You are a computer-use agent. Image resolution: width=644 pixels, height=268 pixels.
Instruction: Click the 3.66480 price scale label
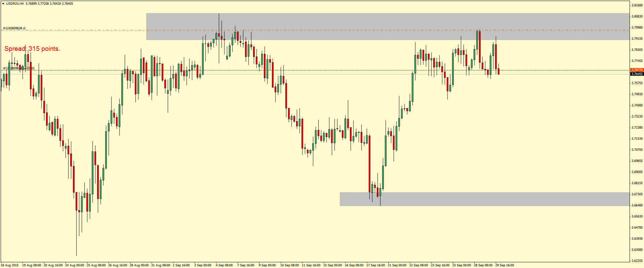637,205
